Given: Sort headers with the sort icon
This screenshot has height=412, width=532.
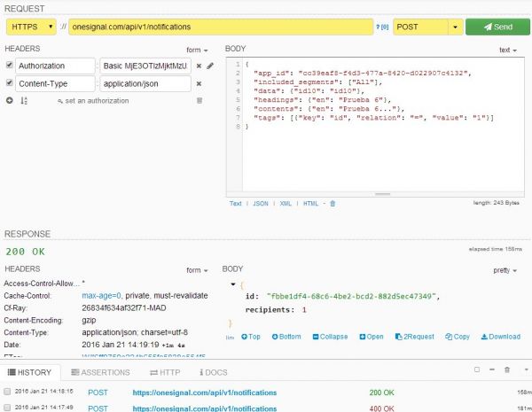Looking at the screenshot, I should 24,100.
